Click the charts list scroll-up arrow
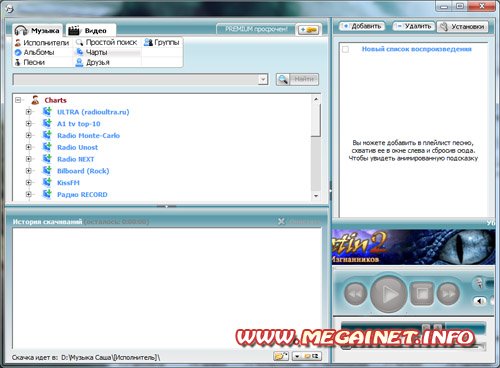Screen dimensions: 500x368 click(316, 99)
